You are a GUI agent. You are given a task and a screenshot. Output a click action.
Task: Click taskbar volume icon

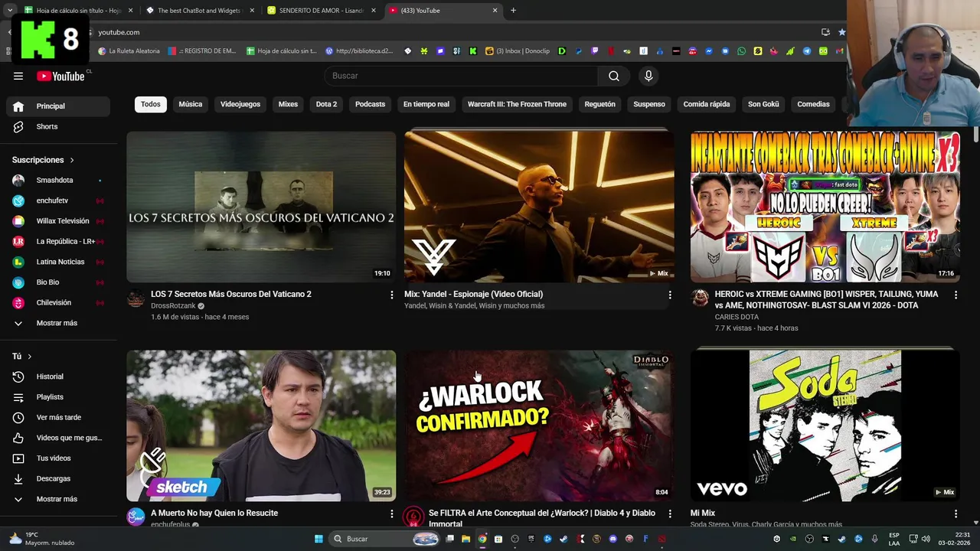click(x=926, y=539)
